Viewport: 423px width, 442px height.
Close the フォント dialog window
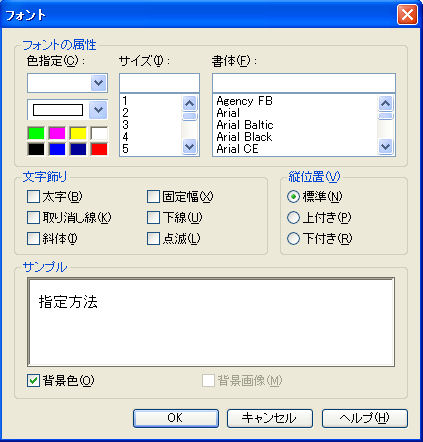[407, 15]
